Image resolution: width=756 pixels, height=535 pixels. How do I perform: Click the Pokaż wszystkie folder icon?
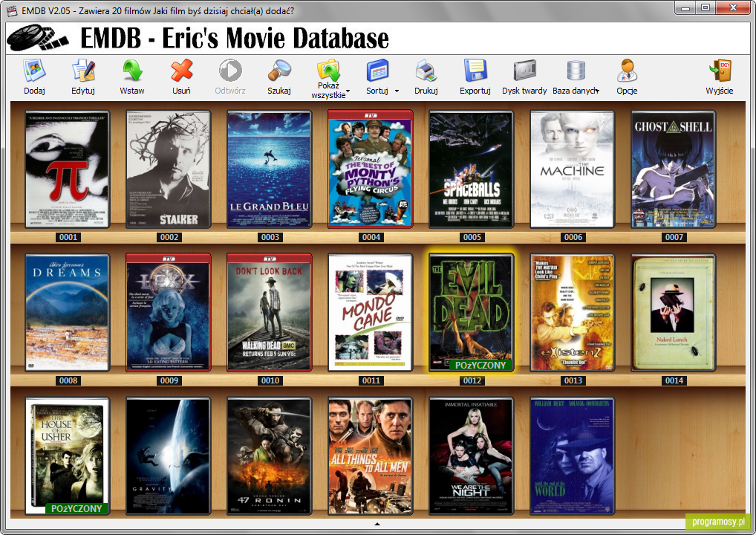[328, 70]
